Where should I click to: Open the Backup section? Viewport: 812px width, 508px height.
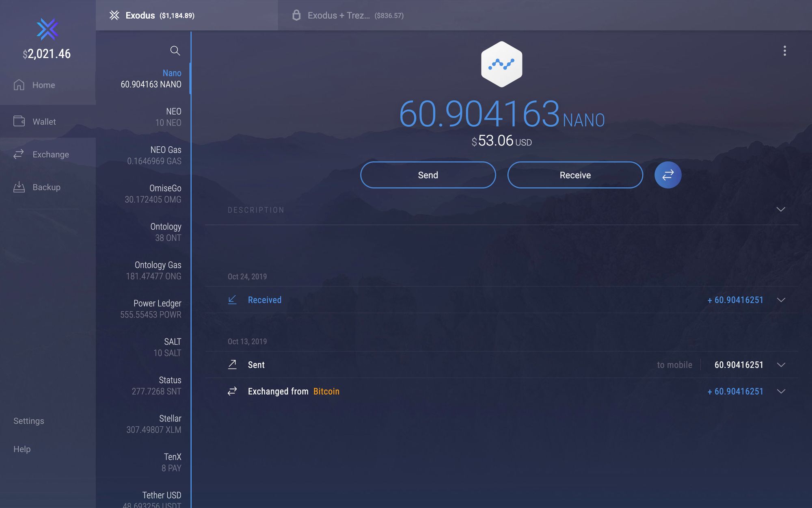(48, 187)
